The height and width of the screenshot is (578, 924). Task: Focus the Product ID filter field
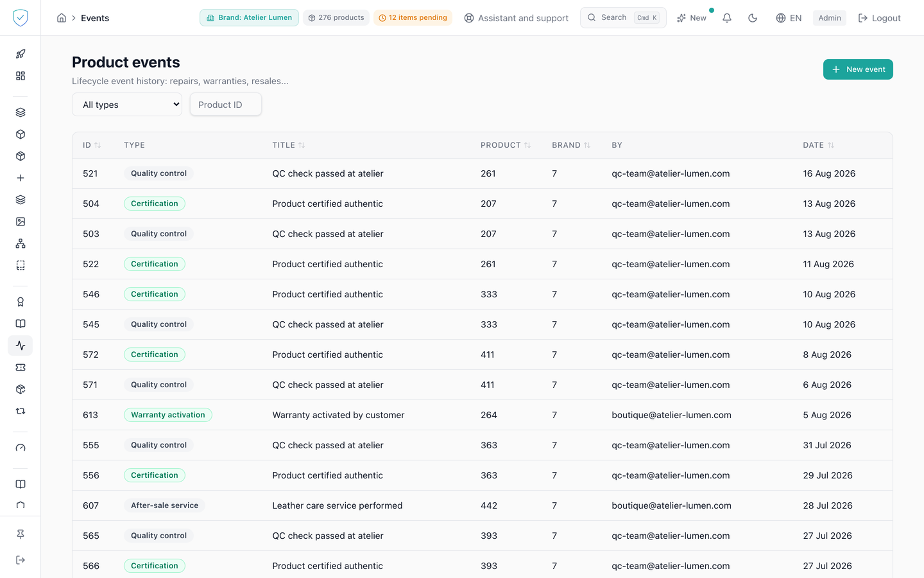tap(226, 105)
